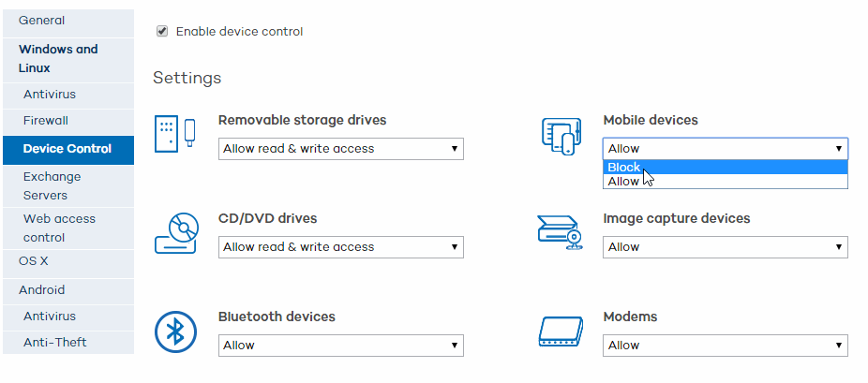Click the CD/DVD drives icon
The width and height of the screenshot is (868, 383).
click(175, 234)
